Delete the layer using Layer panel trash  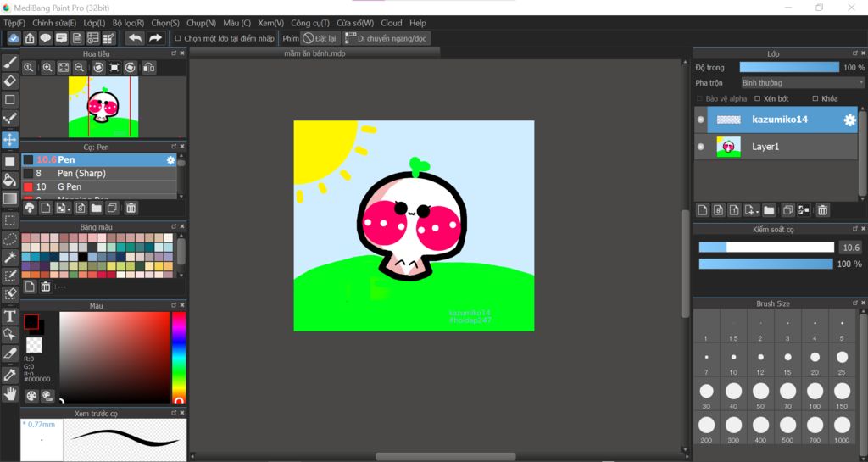[x=822, y=210]
